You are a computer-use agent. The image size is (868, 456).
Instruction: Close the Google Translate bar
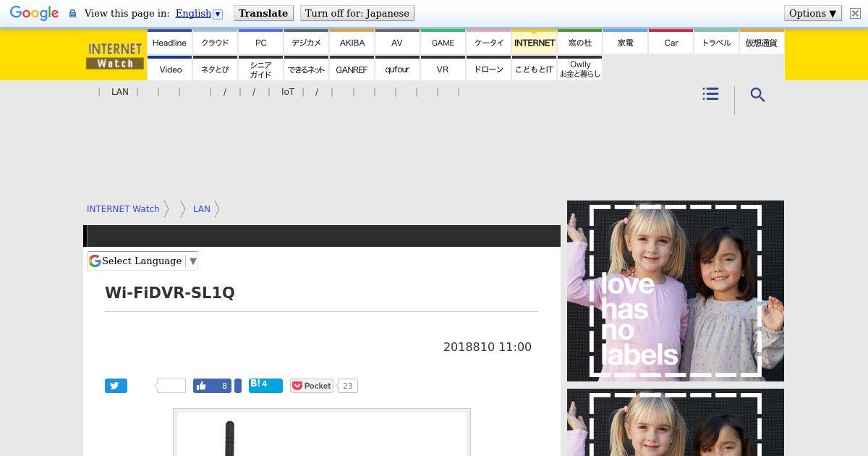855,13
